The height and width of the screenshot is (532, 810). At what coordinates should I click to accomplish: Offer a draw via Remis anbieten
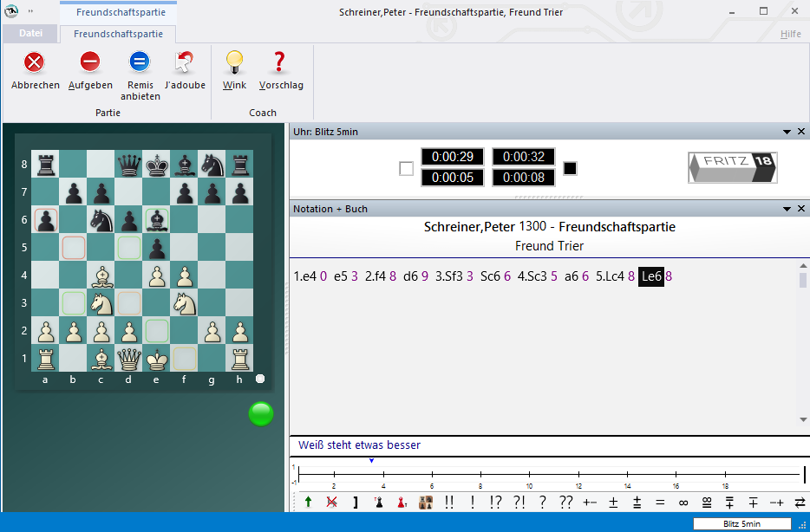click(x=140, y=62)
